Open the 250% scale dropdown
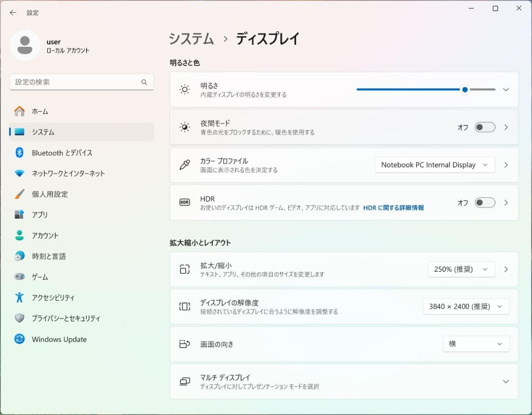532x415 pixels. pyautogui.click(x=461, y=269)
